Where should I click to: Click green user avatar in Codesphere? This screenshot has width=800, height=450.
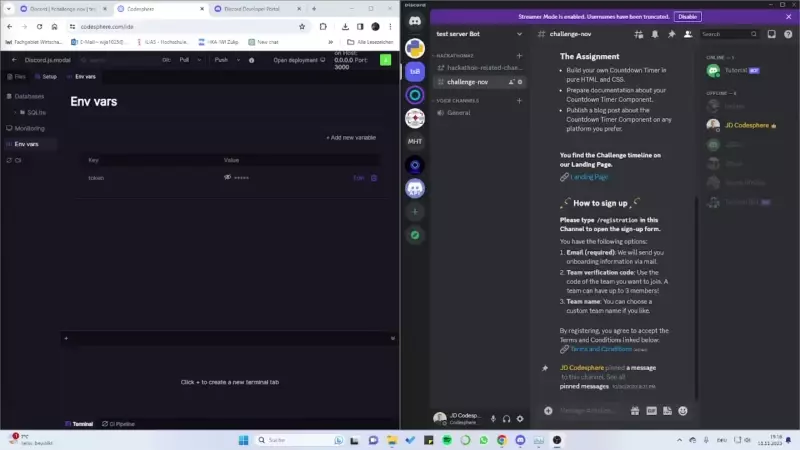pos(386,60)
